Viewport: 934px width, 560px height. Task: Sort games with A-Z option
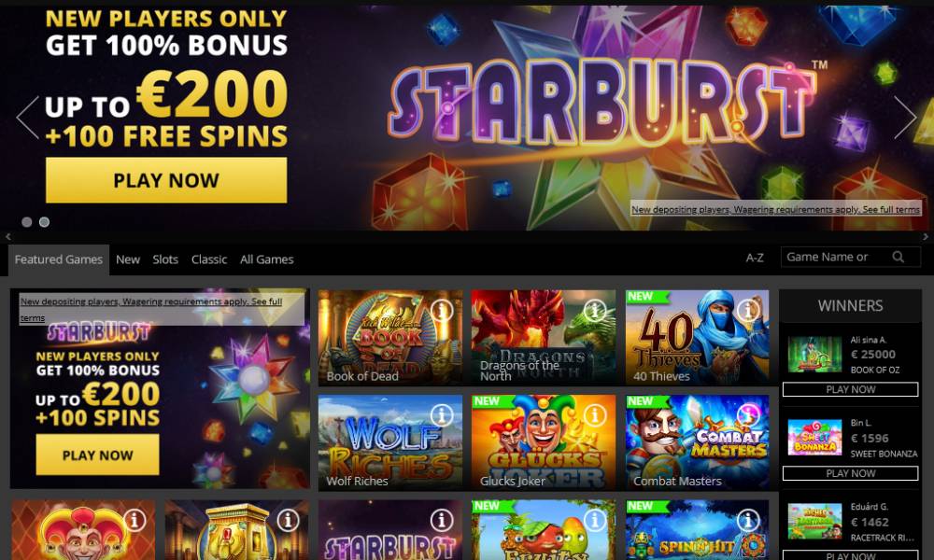755,259
